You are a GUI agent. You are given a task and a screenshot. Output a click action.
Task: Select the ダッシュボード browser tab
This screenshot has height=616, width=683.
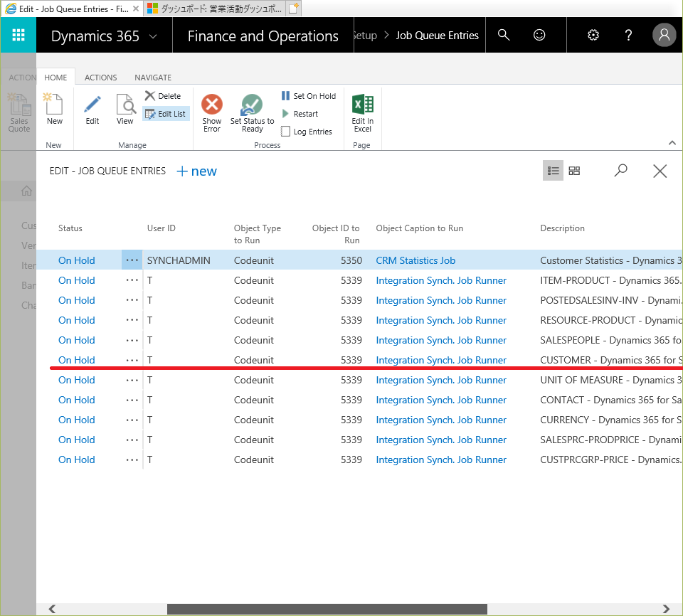point(214,9)
